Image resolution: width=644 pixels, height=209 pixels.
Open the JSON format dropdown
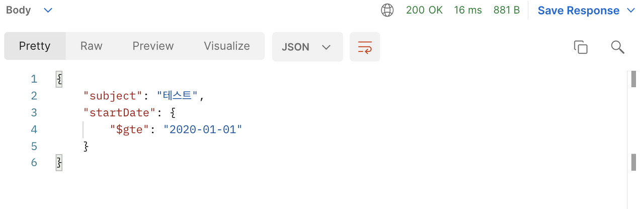point(307,47)
